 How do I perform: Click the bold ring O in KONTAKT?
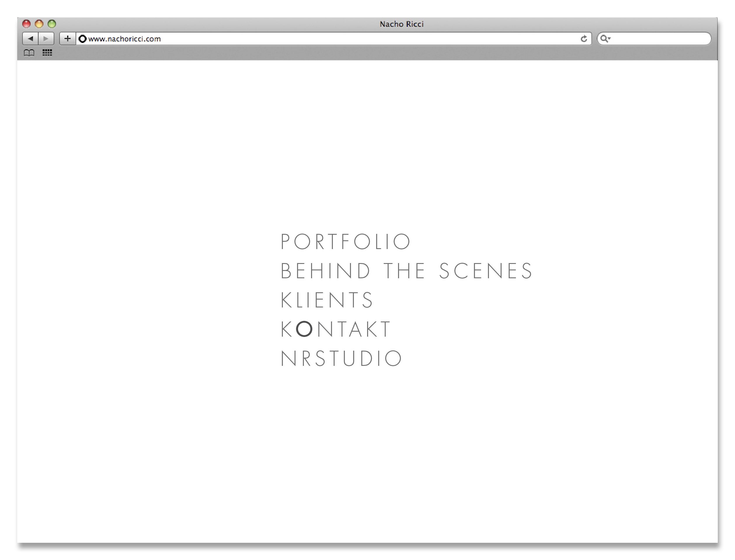tap(304, 329)
